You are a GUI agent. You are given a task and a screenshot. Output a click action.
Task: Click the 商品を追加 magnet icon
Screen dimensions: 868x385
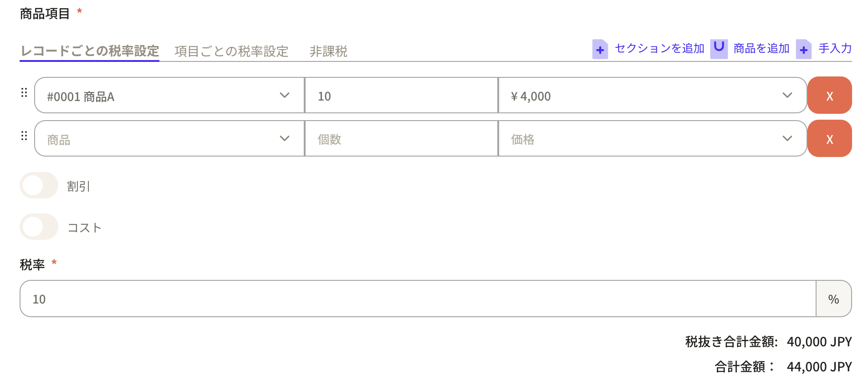click(719, 48)
